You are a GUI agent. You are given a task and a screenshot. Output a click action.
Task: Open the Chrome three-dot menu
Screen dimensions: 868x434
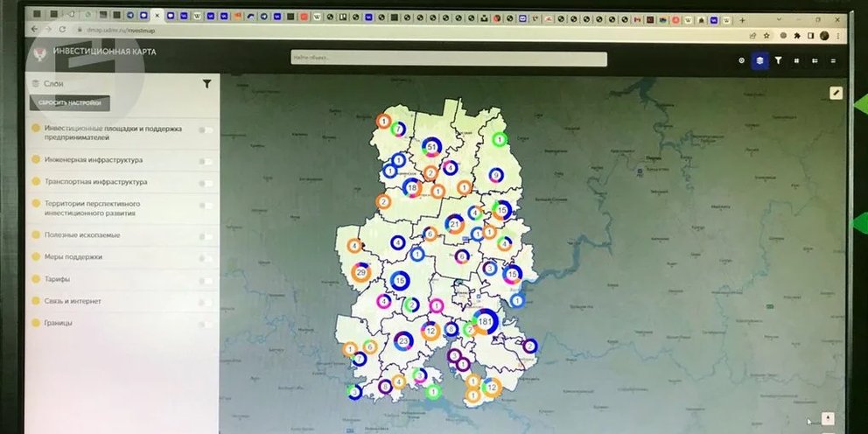[838, 35]
